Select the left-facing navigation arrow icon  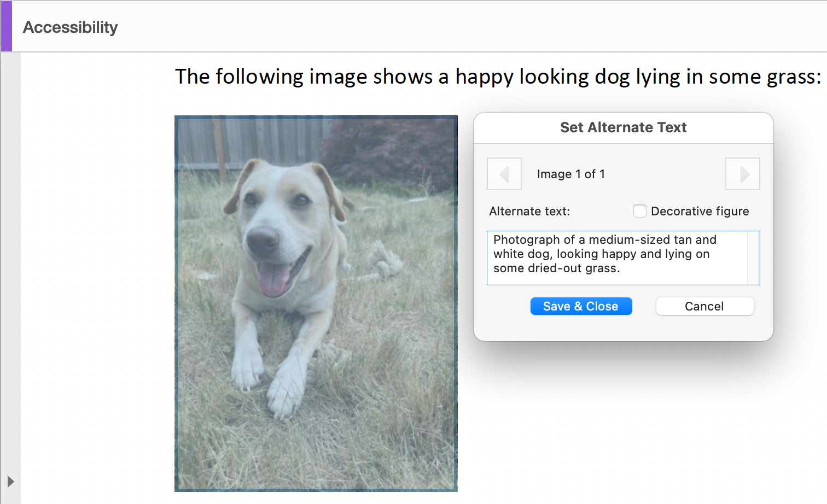coord(504,174)
